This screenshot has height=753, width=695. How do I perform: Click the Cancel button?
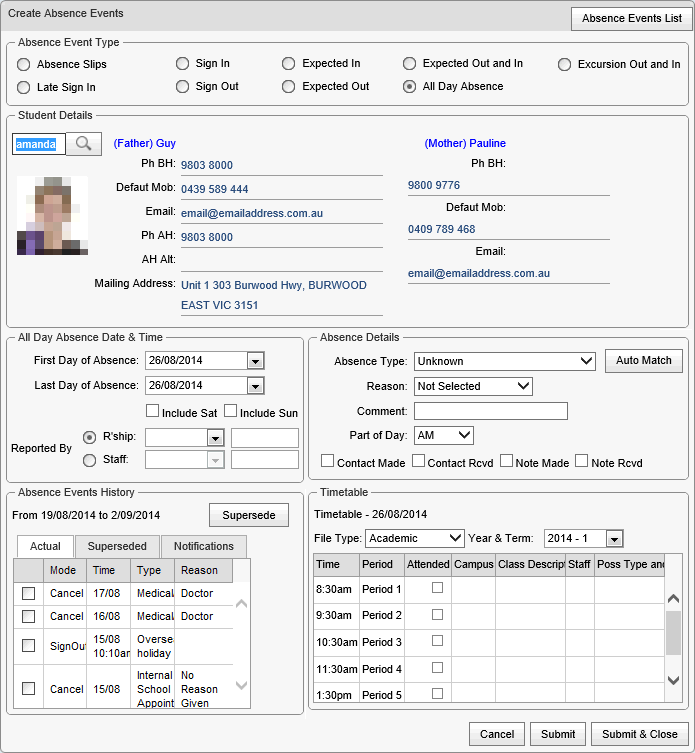coord(497,734)
